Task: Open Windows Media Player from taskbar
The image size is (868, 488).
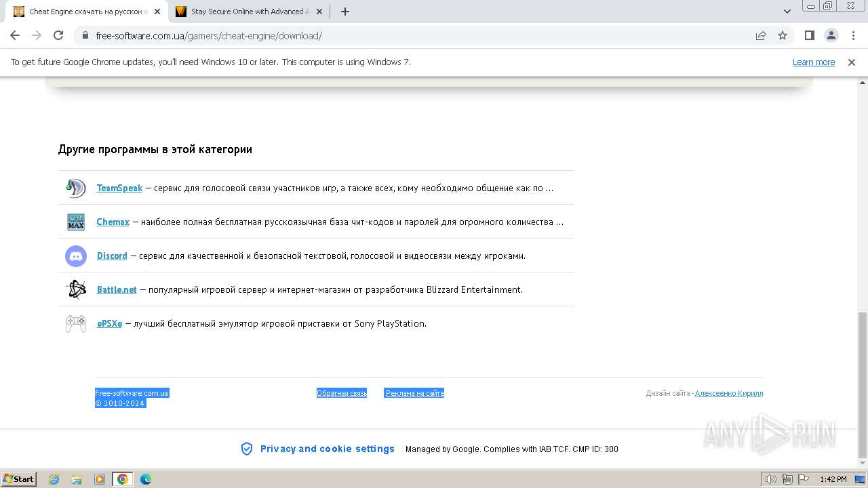Action: (100, 479)
